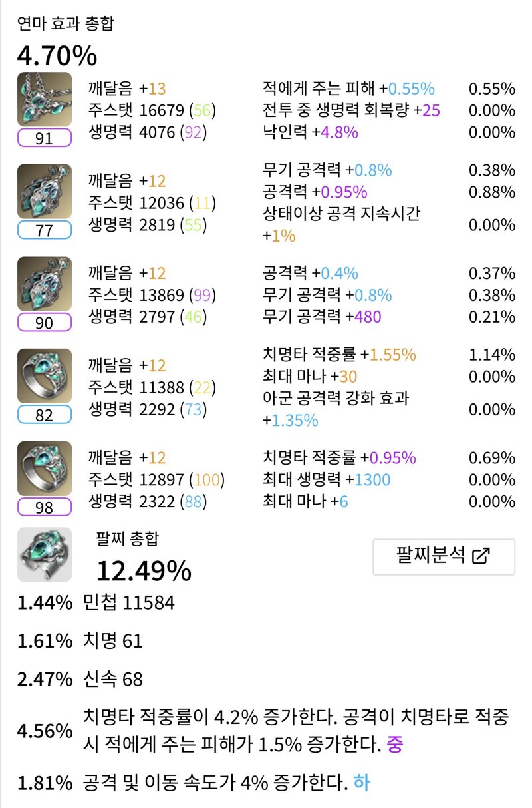The image size is (532, 808).
Task: Open the 팔찌분석 button
Action: (444, 556)
